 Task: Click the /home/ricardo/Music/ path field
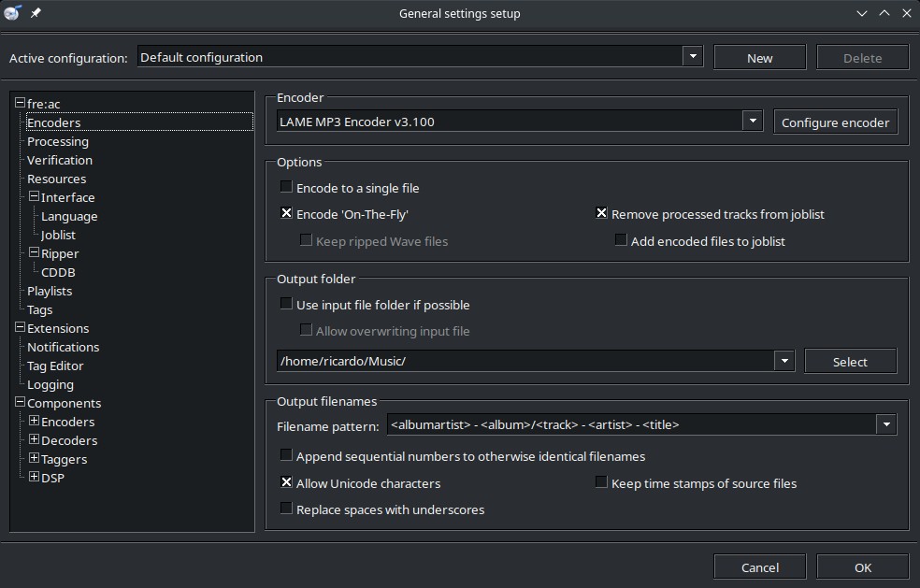click(x=525, y=361)
